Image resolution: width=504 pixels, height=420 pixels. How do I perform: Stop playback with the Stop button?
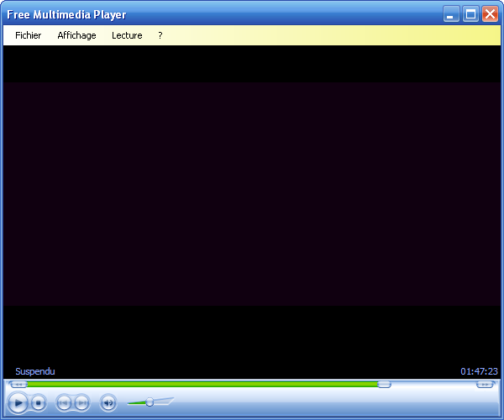(x=39, y=402)
